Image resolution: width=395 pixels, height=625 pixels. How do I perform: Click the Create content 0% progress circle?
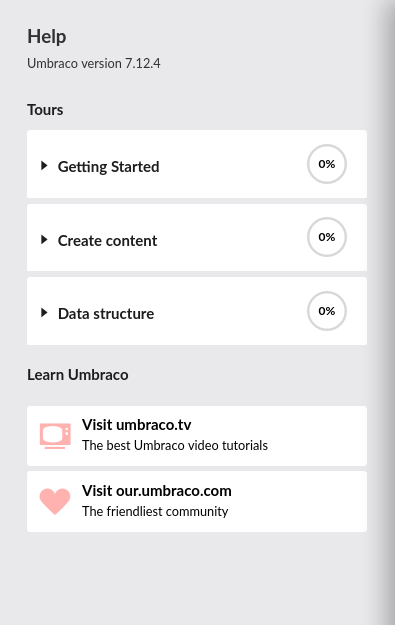326,237
